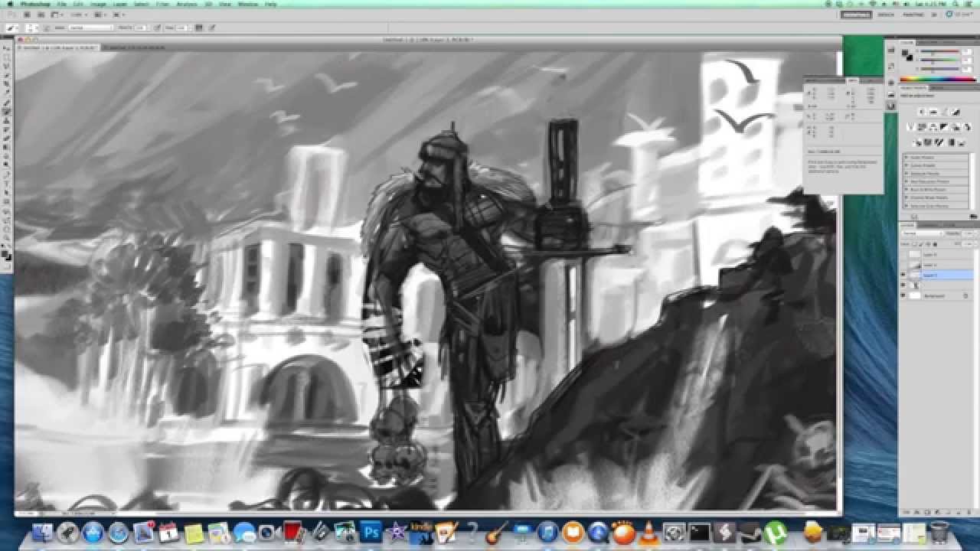Viewport: 980px width, 551px height.
Task: Click the delete layer trash icon
Action: click(969, 512)
